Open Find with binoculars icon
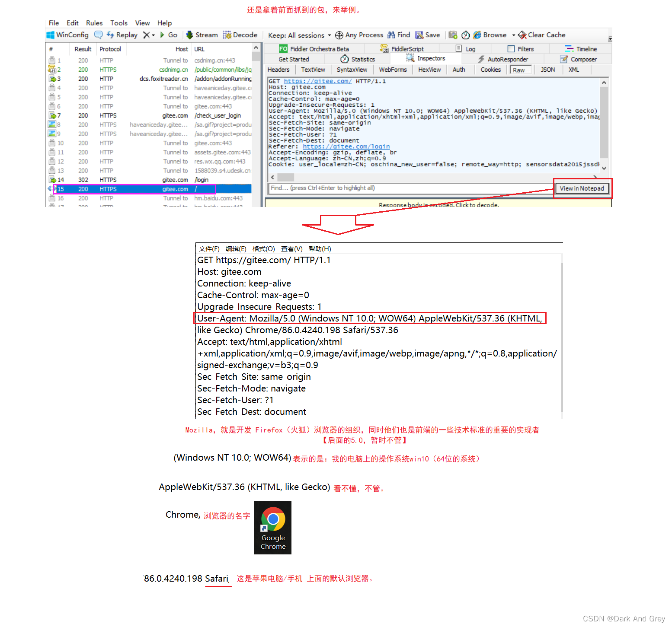The width and height of the screenshot is (672, 627). [x=399, y=35]
